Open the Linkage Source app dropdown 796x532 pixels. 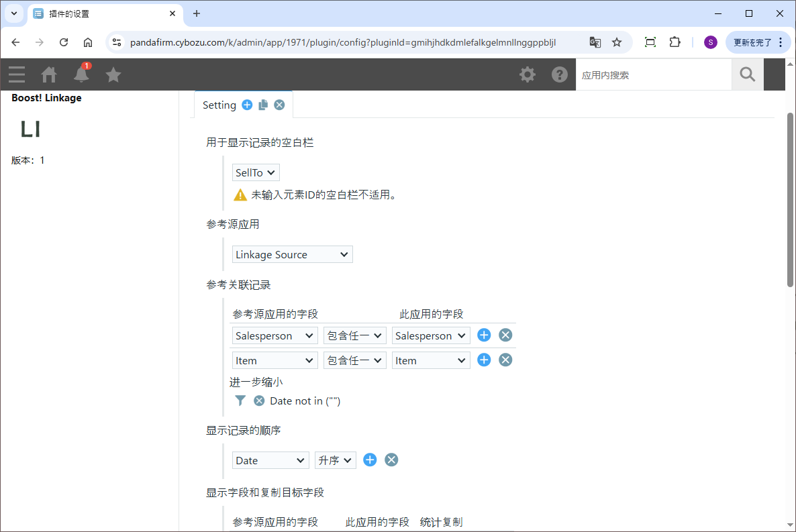coord(292,255)
